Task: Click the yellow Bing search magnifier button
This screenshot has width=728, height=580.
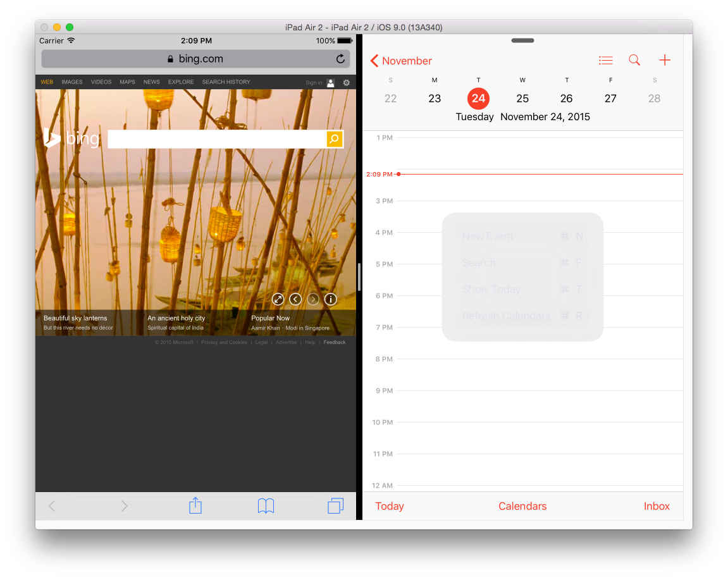Action: tap(335, 139)
